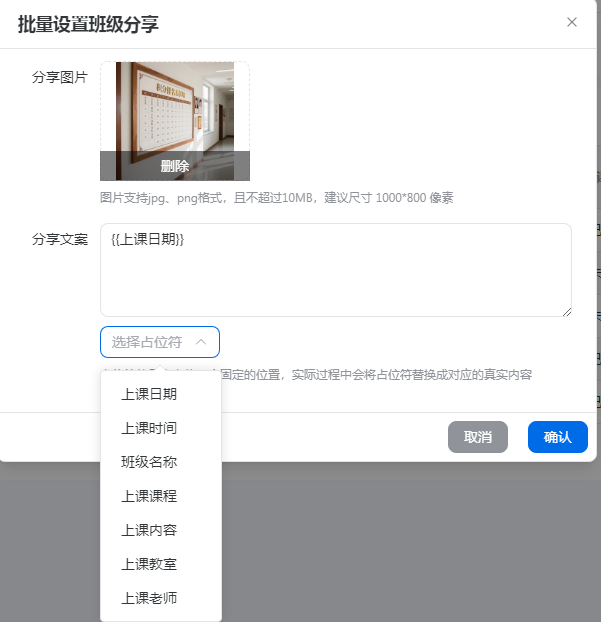
Task: Close the 批量设置班级分享 dialog with X icon
Action: pyautogui.click(x=572, y=22)
